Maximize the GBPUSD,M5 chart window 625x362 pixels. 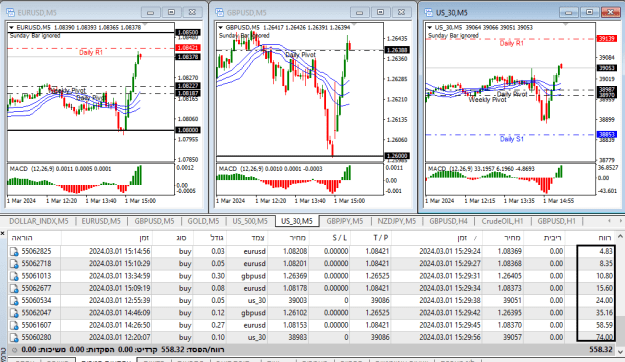tap(380, 12)
